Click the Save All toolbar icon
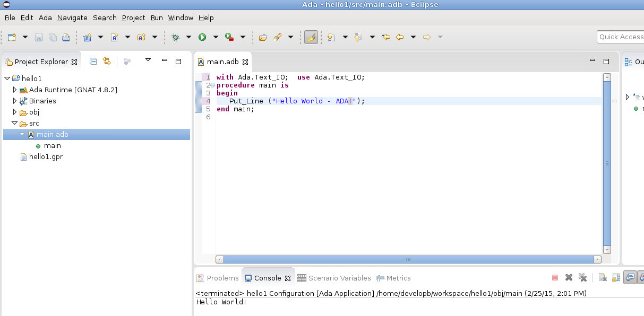 pos(53,37)
